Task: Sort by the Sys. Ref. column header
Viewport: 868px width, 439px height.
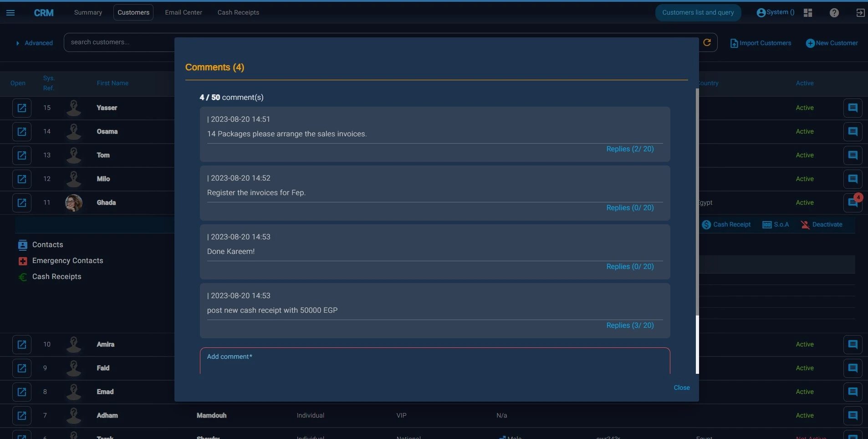Action: [x=49, y=83]
